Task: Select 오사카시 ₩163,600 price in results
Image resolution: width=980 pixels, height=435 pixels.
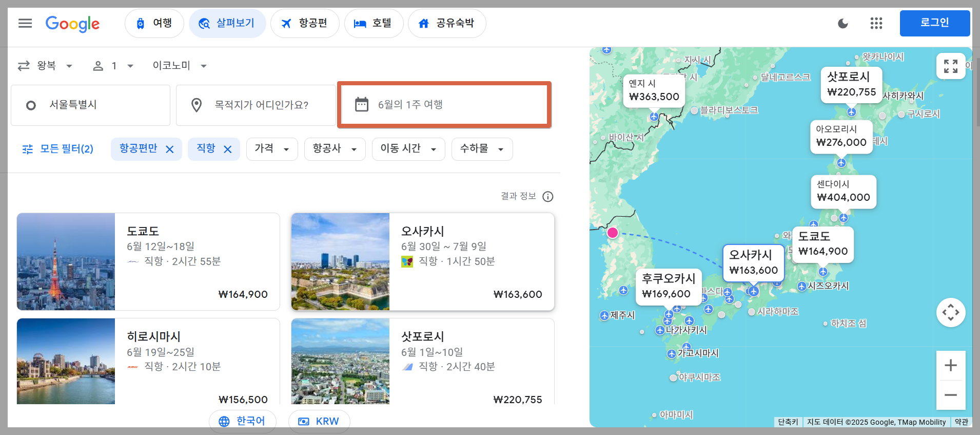Action: [x=517, y=294]
